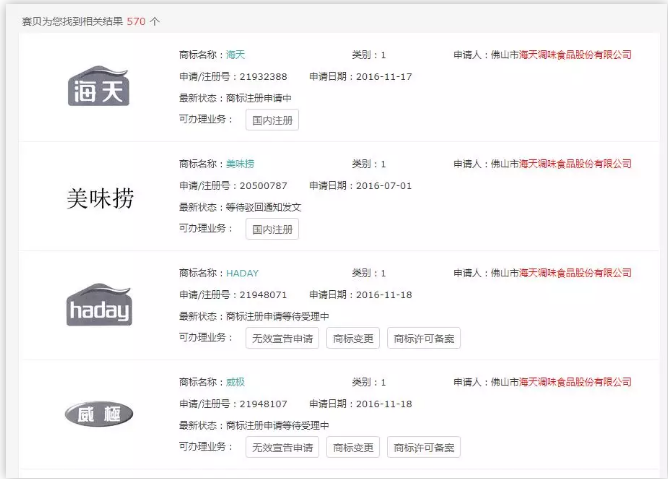Viewport: 668px width, 479px height.
Task: Click 商标变更 in the 威极 row
Action: tap(353, 447)
